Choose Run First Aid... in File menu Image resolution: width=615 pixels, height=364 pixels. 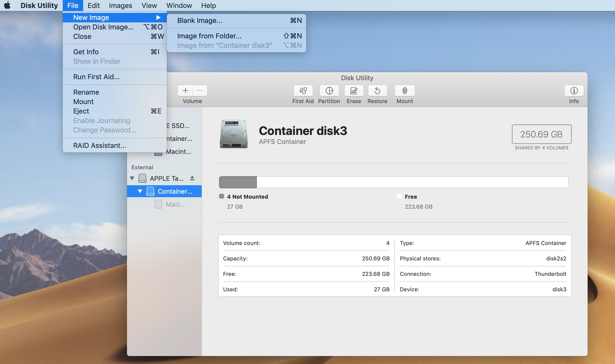[96, 77]
